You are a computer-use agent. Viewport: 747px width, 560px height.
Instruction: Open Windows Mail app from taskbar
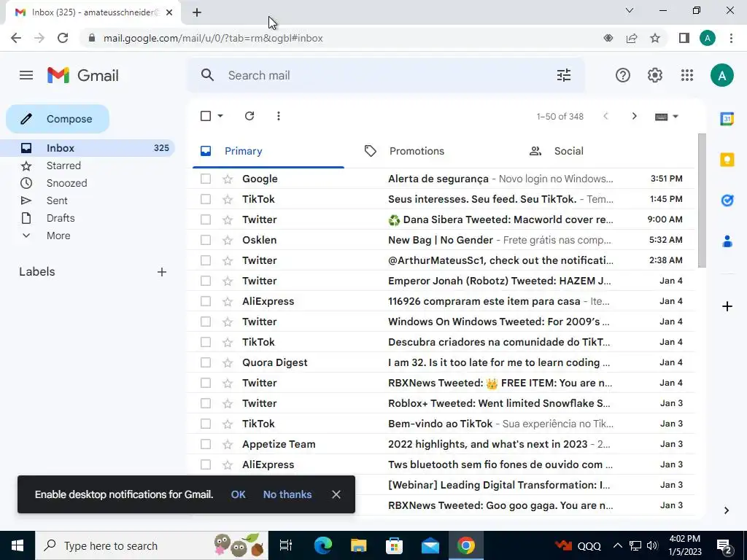click(x=430, y=545)
